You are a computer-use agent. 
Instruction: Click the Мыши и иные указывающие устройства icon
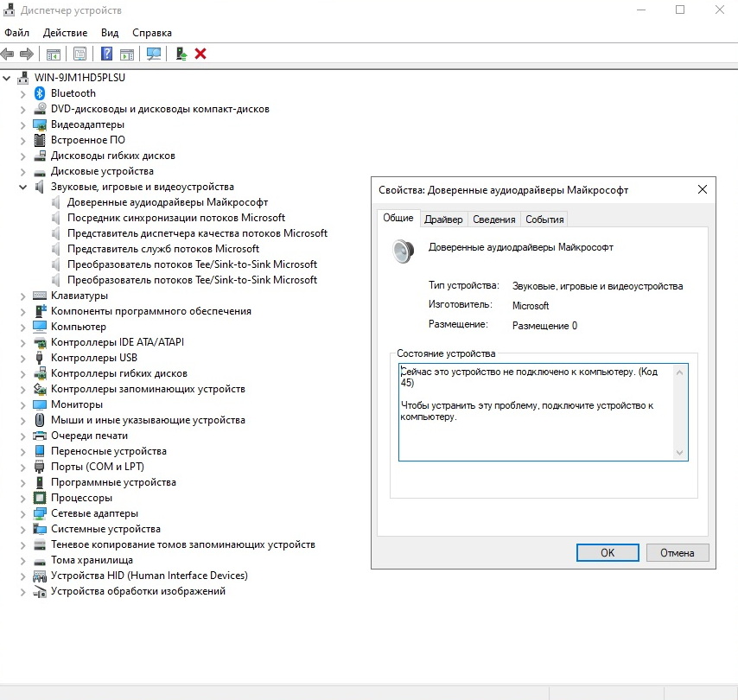click(x=40, y=420)
